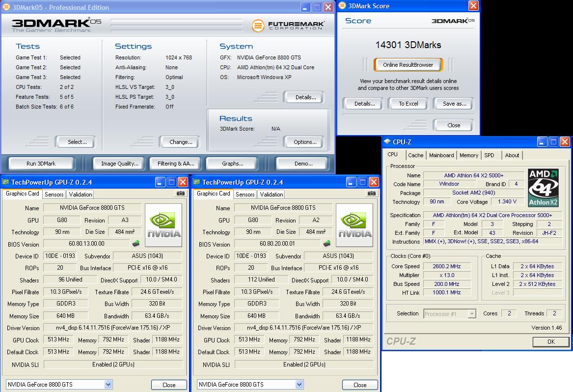This screenshot has height=392, width=573.
Task: Click the Revision A2 field in right GPU-Z
Action: click(x=316, y=220)
